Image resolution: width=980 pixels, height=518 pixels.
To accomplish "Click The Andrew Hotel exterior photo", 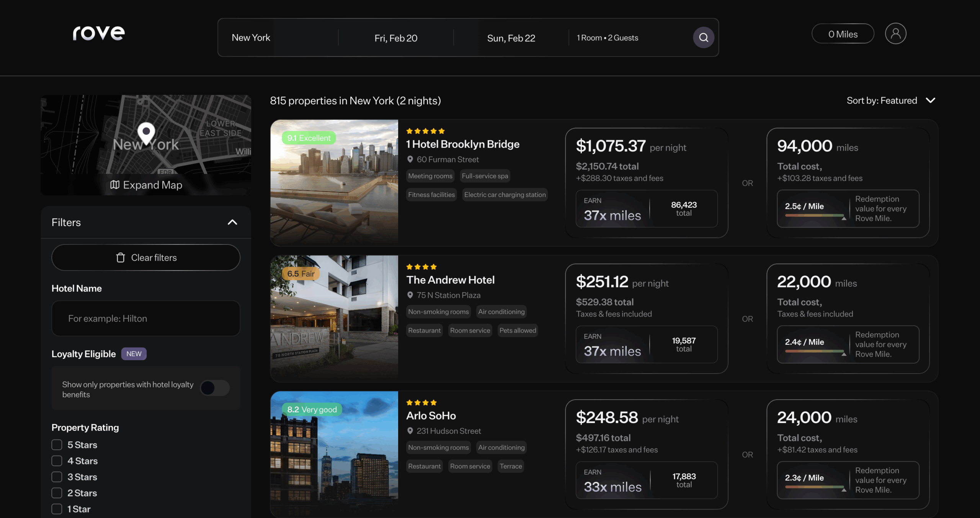I will [x=334, y=318].
